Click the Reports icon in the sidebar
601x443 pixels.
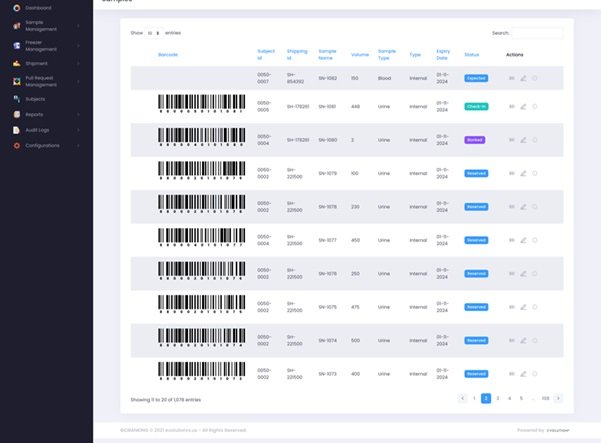(16, 114)
